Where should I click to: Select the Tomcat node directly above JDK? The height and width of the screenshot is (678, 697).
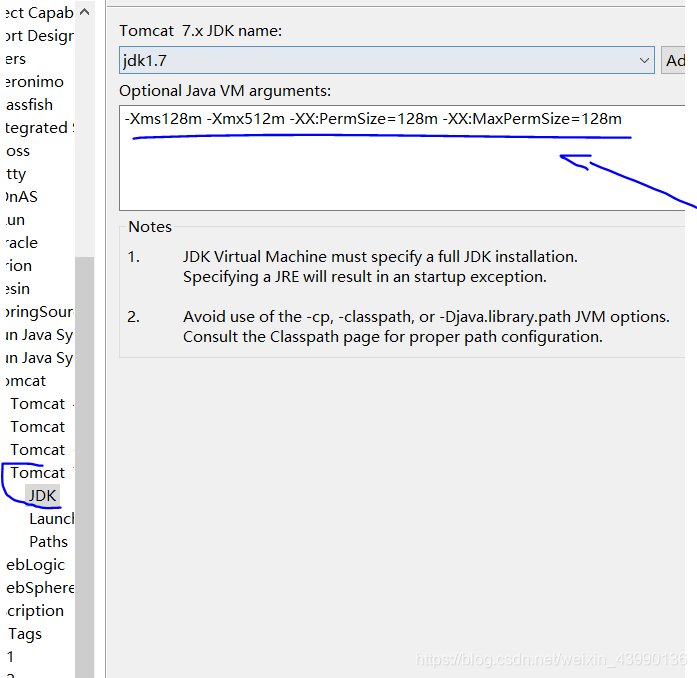[x=38, y=472]
